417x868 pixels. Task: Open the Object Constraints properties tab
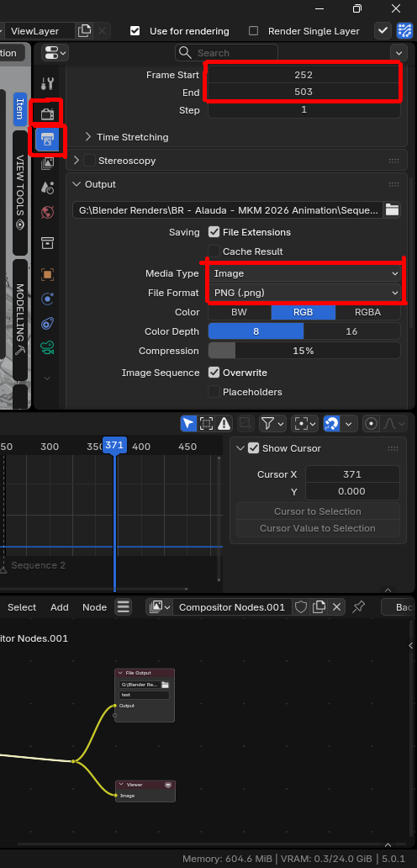[48, 323]
